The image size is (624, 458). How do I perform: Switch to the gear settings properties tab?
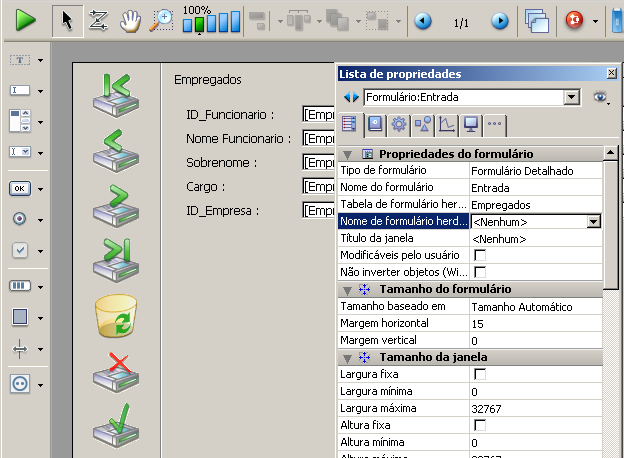[x=398, y=125]
